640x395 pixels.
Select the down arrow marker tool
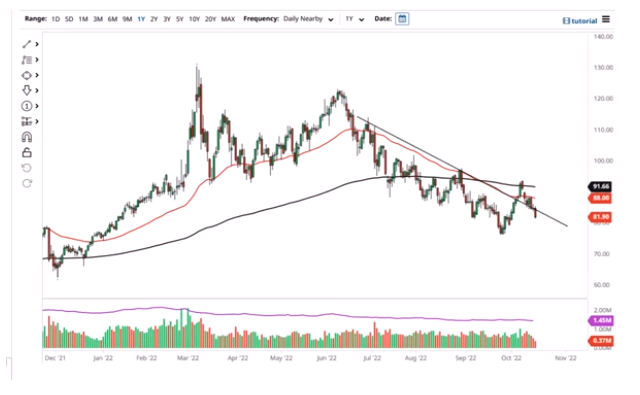coord(27,91)
